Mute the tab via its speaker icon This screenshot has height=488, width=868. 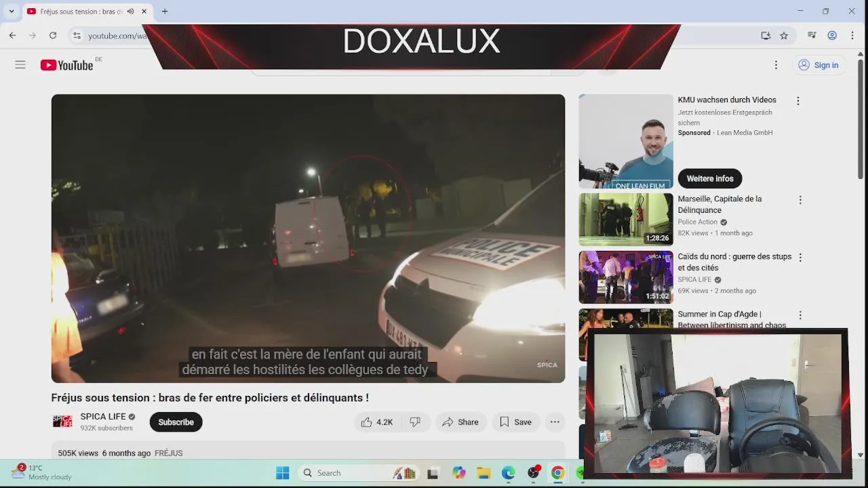coord(132,12)
